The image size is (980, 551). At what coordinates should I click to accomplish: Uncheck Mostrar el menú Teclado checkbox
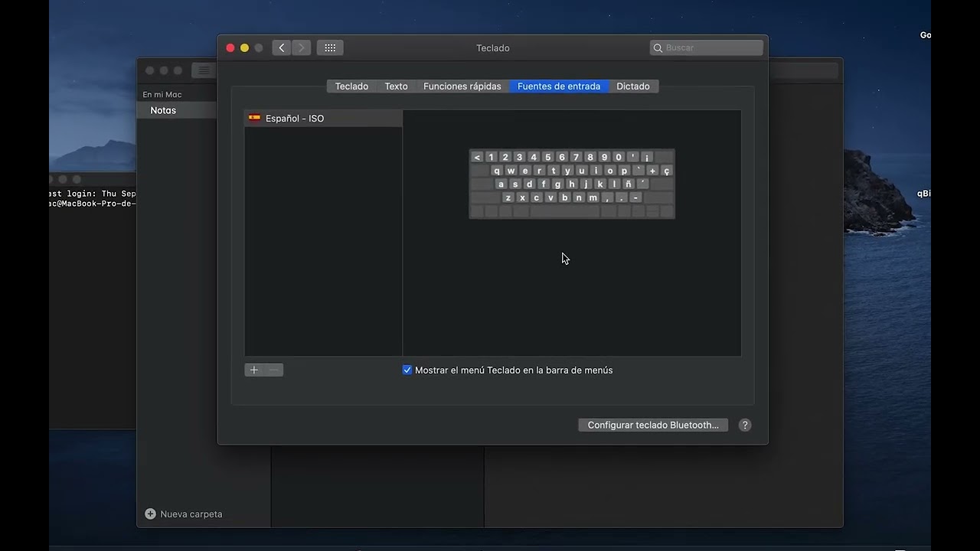click(x=407, y=370)
